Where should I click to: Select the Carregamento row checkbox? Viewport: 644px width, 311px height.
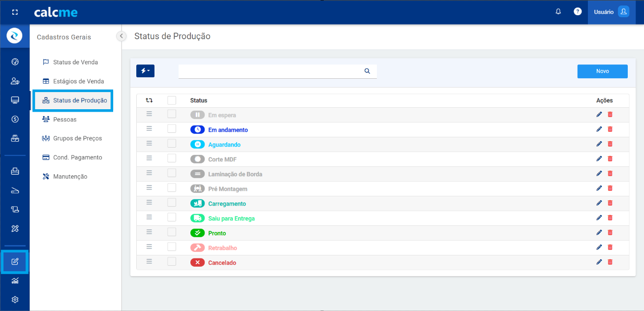(x=172, y=203)
